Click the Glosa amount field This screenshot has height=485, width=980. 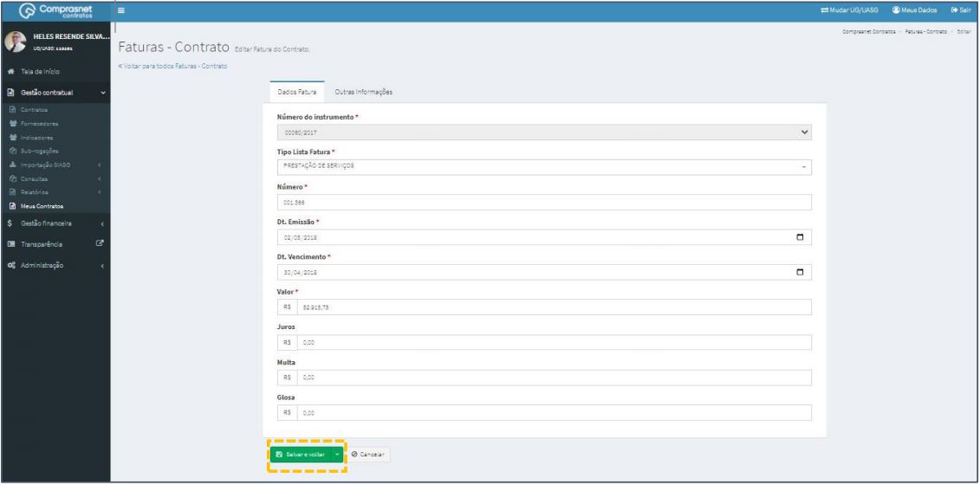554,413
